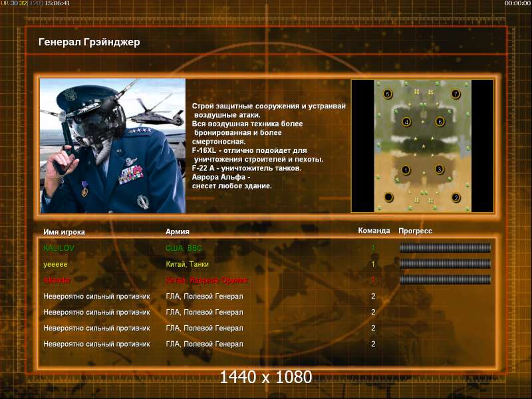Click the 'Команда' column header
Viewport: 532px width, 399px height.
tap(374, 231)
